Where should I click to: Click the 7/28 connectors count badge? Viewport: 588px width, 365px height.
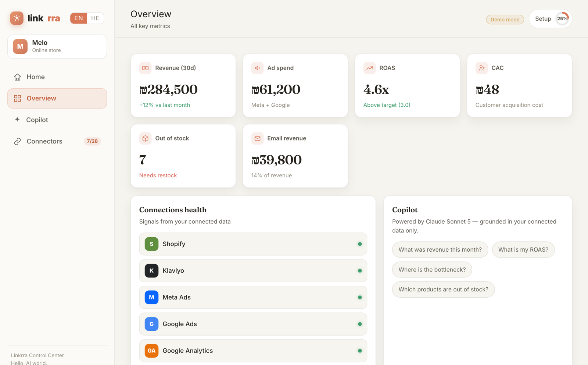coord(92,141)
